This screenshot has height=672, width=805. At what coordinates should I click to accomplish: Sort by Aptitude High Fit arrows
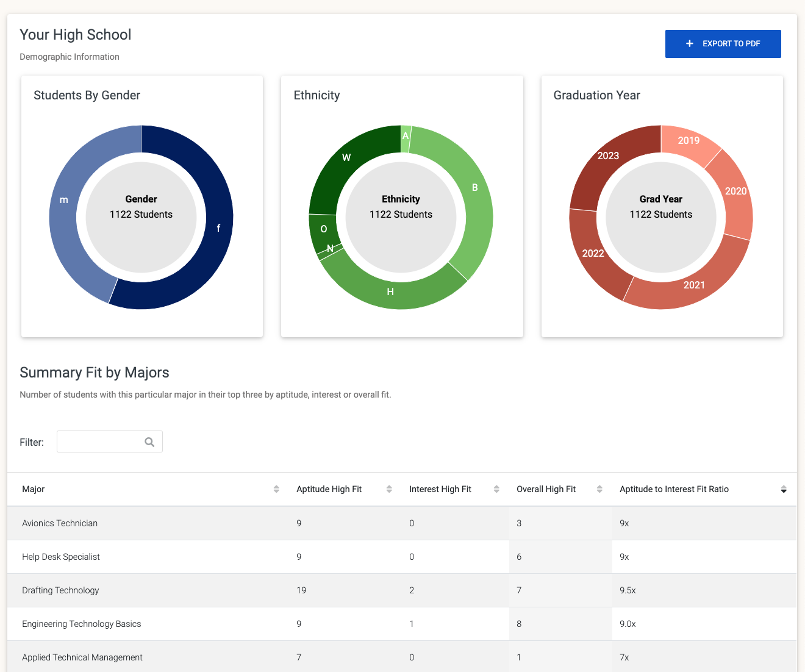click(x=389, y=489)
